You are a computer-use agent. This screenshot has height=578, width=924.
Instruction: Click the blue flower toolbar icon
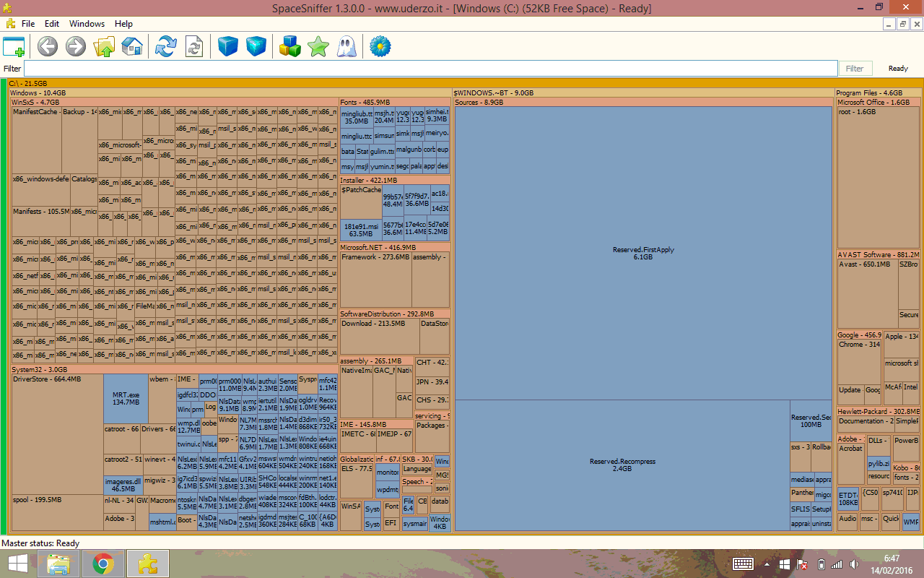(x=380, y=47)
